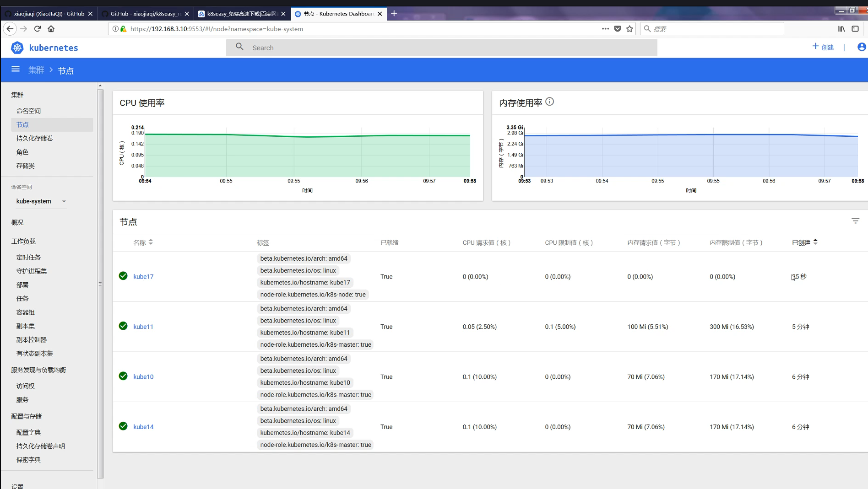Click the kube14 green ready status icon
Image resolution: width=868 pixels, height=489 pixels.
(123, 426)
